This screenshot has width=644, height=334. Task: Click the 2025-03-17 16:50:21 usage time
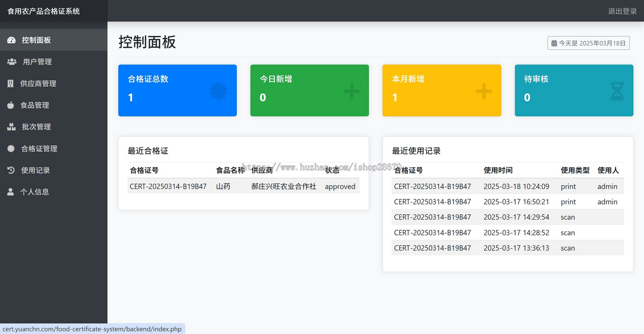[516, 202]
